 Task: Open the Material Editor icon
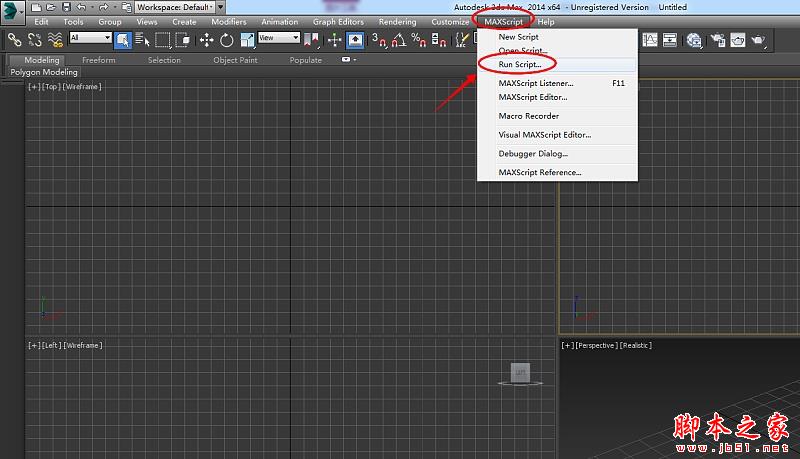coord(694,40)
